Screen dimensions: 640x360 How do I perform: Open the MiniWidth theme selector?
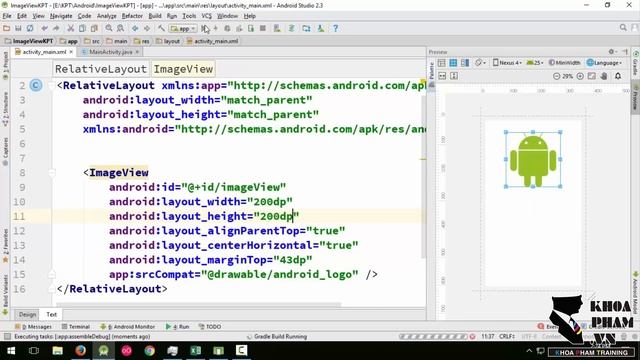point(565,63)
